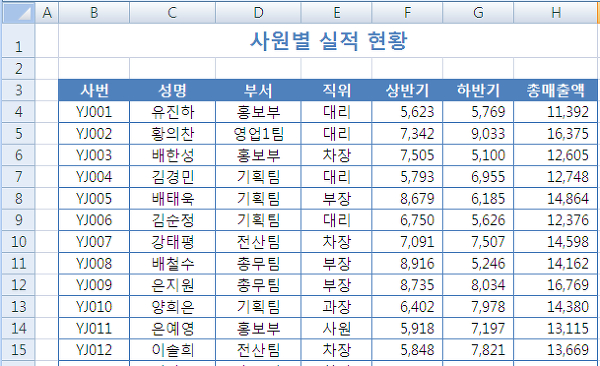Image resolution: width=600 pixels, height=366 pixels.
Task: Click 홍보부 in the YJ001 row
Action: click(258, 112)
